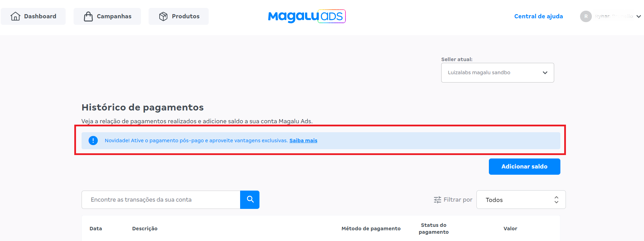Click the magnifying glass search button
Screen dimensions: 644x241
pos(250,200)
